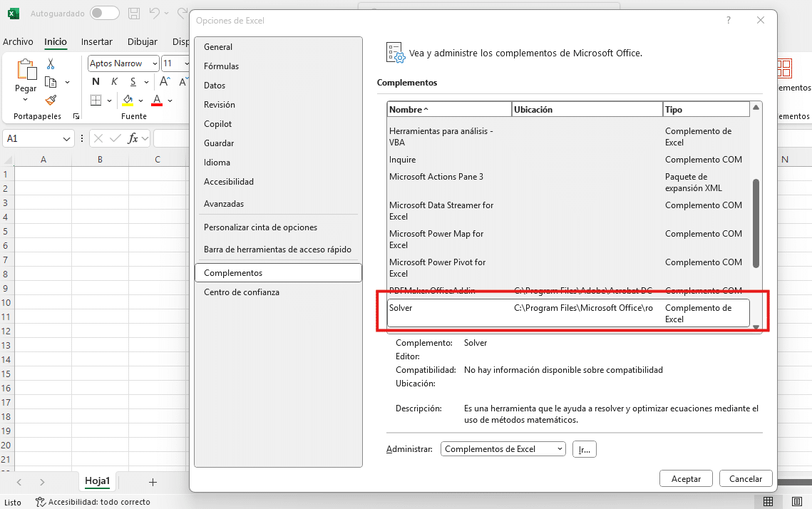This screenshot has height=509, width=812.
Task: Apply fill color with the paint bucket icon
Action: point(128,100)
